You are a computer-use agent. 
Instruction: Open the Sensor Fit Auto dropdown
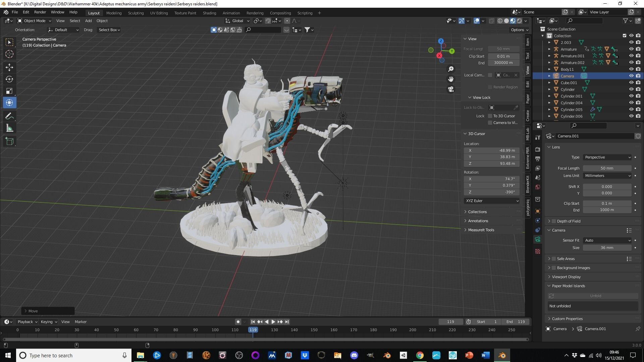click(x=607, y=240)
